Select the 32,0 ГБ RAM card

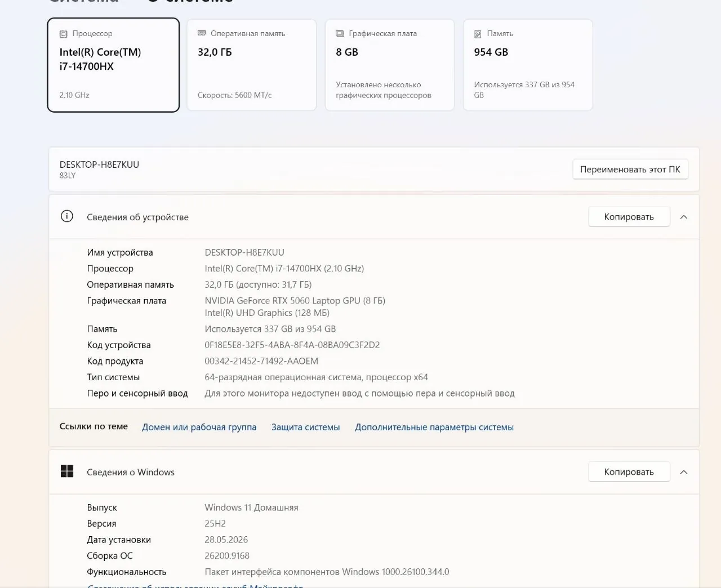coord(252,65)
